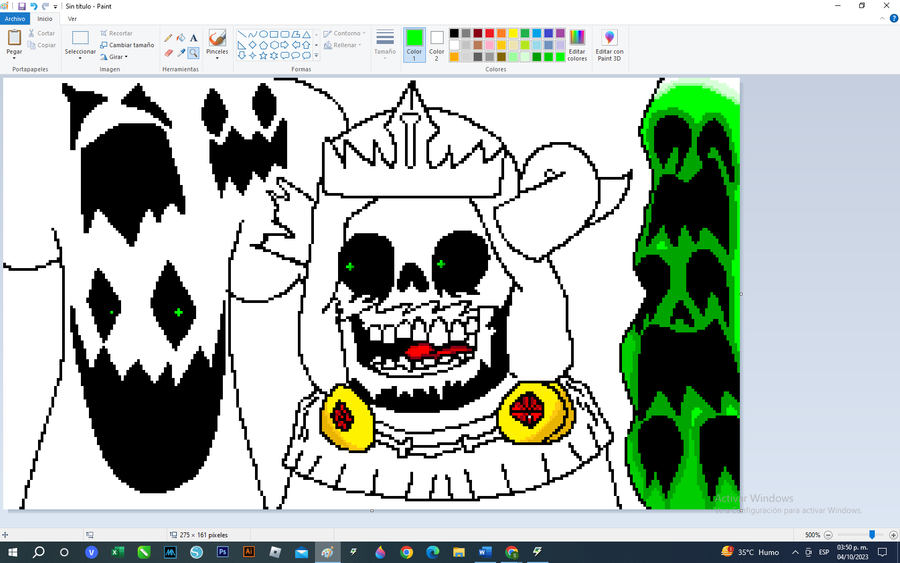The height and width of the screenshot is (563, 900).
Task: Select the Fill with color bucket tool
Action: (181, 38)
